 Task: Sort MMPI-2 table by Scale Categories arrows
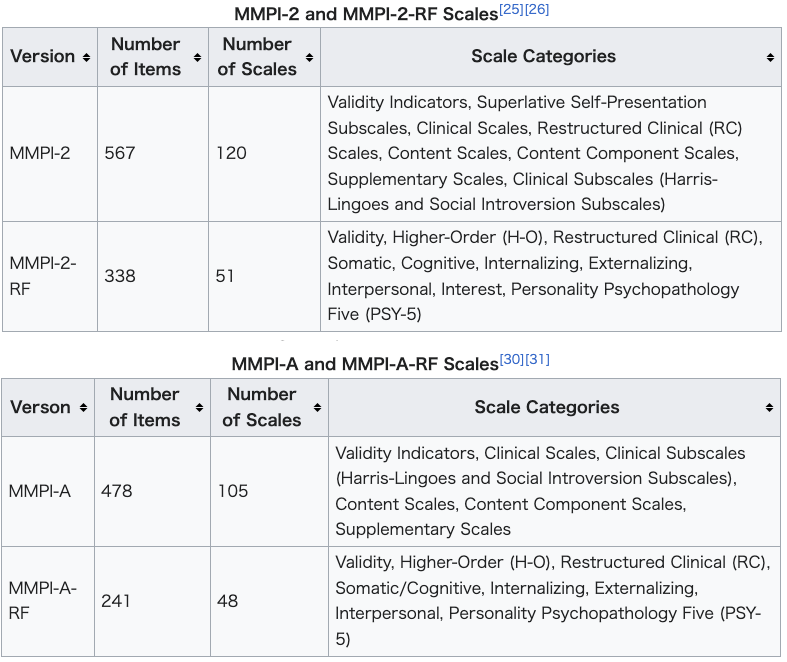click(770, 58)
